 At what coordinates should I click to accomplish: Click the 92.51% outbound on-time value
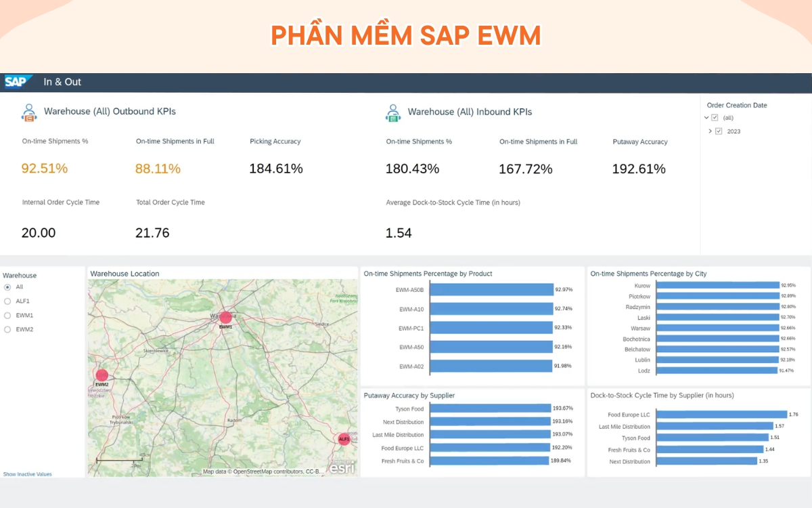(x=45, y=169)
